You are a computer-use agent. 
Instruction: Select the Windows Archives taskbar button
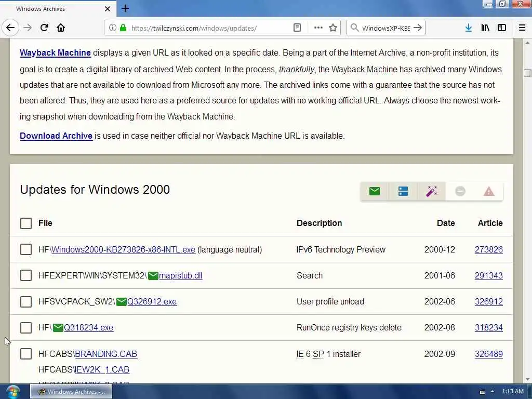click(x=71, y=392)
